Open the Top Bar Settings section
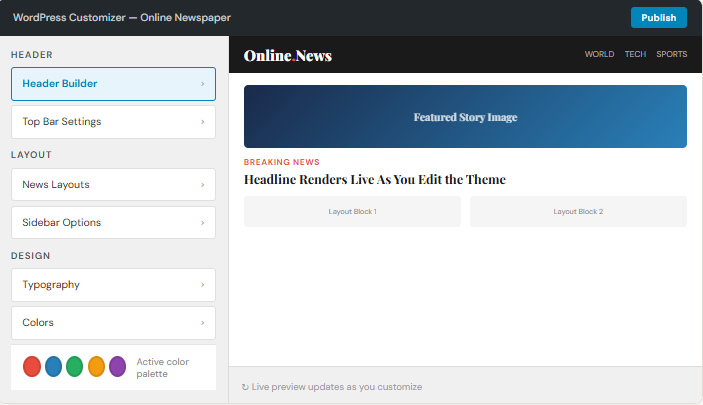Screen dimensions: 703x405 tap(113, 122)
